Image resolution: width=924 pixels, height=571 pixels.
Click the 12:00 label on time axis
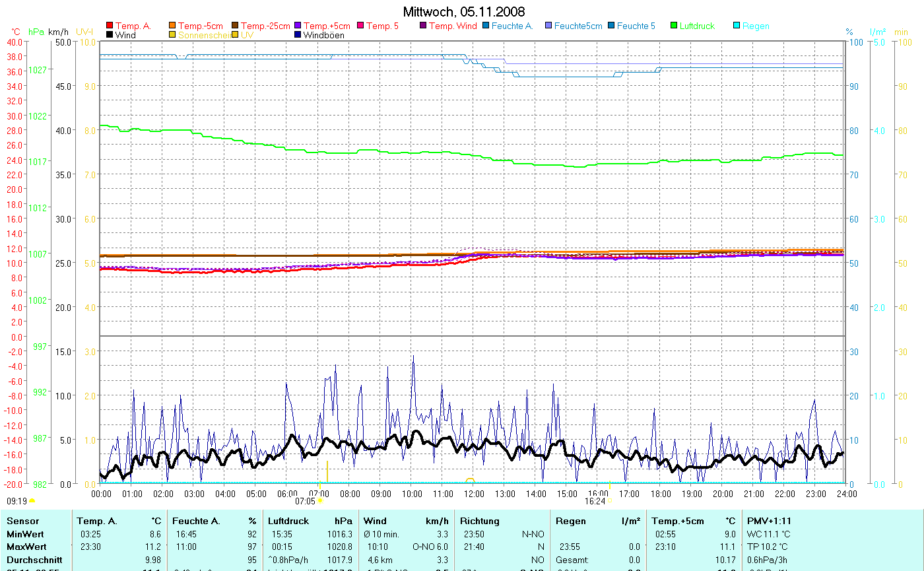coord(474,493)
